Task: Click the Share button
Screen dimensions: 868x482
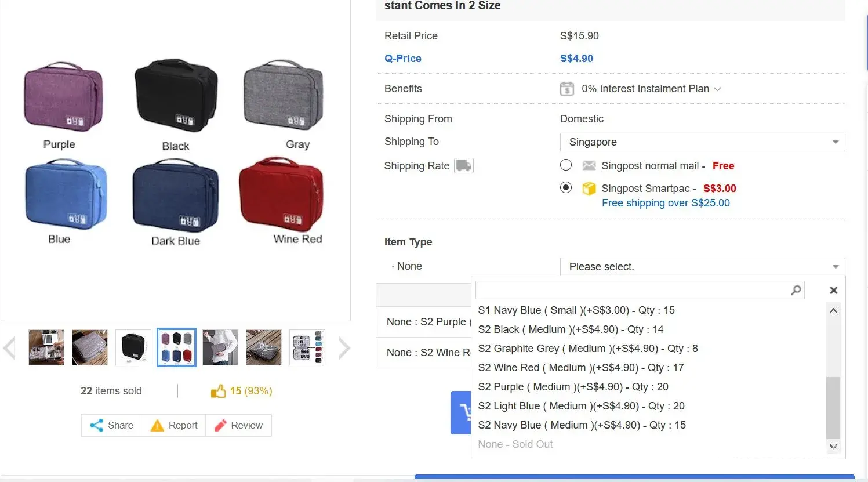Action: point(112,425)
